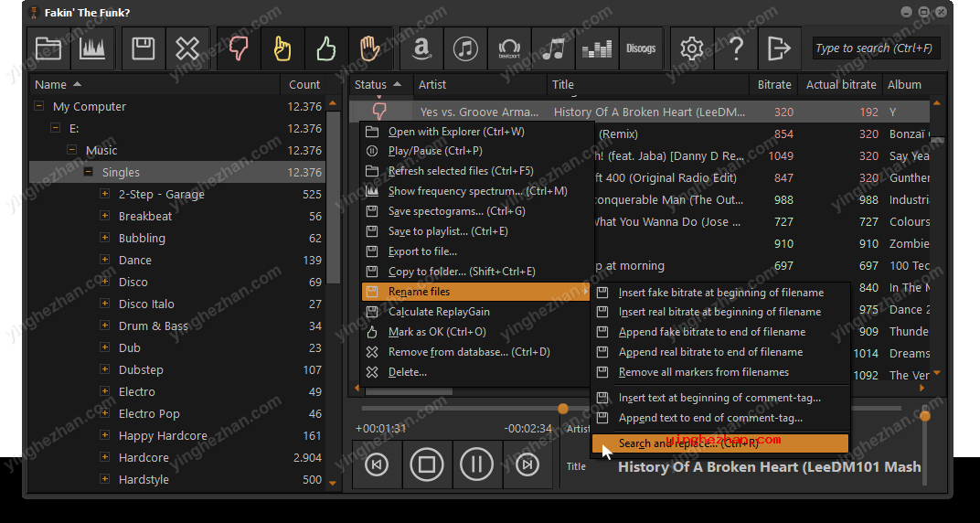This screenshot has width=980, height=523.
Task: Select the Disco Italo folder row
Action: 176,304
